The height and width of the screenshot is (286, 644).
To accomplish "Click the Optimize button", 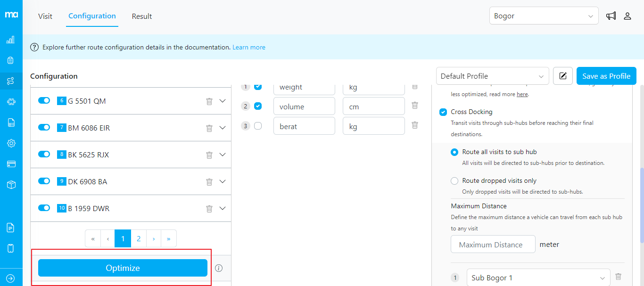I will coord(123,268).
